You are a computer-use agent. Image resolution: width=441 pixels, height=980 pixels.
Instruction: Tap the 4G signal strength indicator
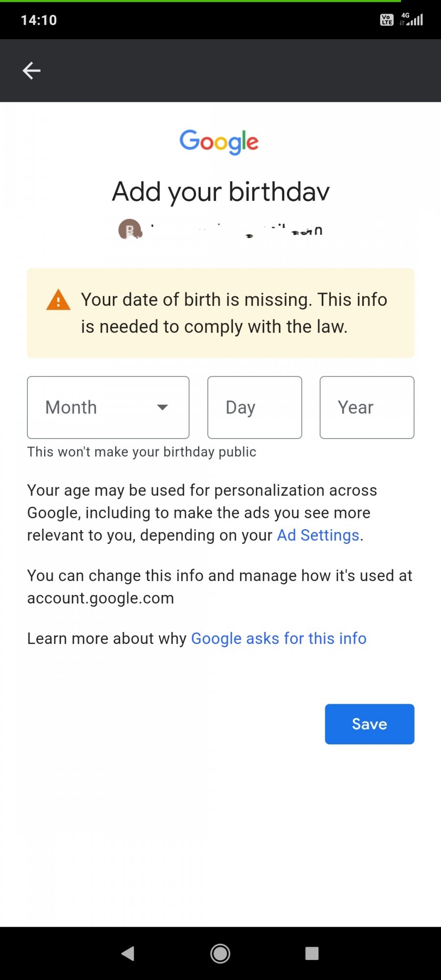413,20
